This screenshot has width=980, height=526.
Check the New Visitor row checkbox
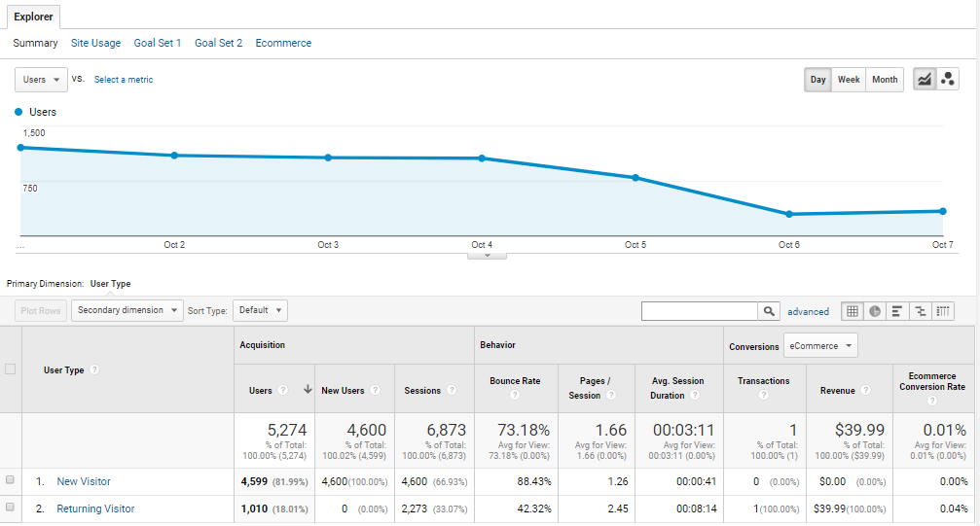(11, 480)
